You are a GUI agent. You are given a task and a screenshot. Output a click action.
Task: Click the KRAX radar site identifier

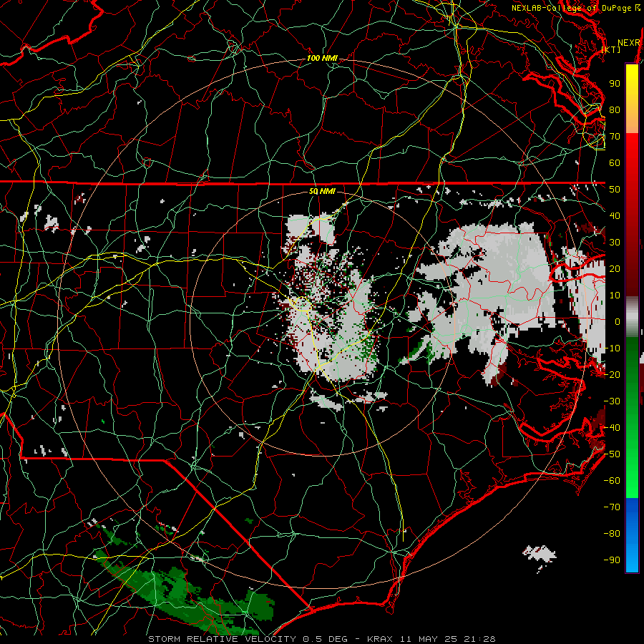point(380,639)
